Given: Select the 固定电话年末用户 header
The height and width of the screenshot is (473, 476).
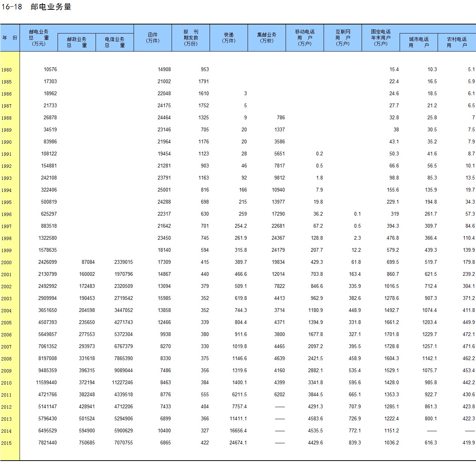Looking at the screenshot, I should [x=380, y=38].
